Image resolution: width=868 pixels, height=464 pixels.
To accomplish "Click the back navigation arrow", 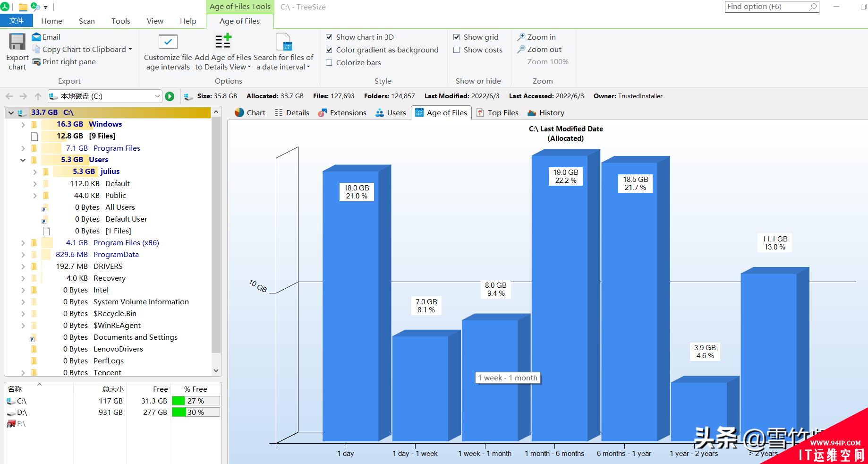I will 9,96.
